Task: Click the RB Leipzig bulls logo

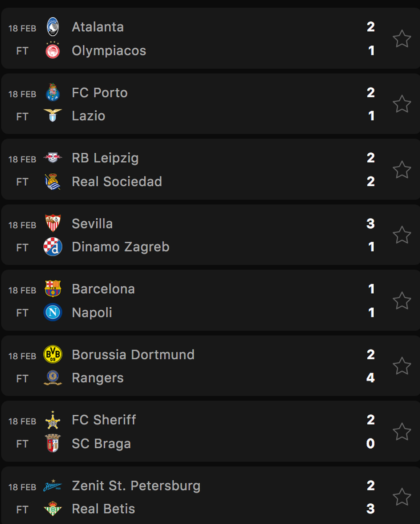Action: pos(53,158)
